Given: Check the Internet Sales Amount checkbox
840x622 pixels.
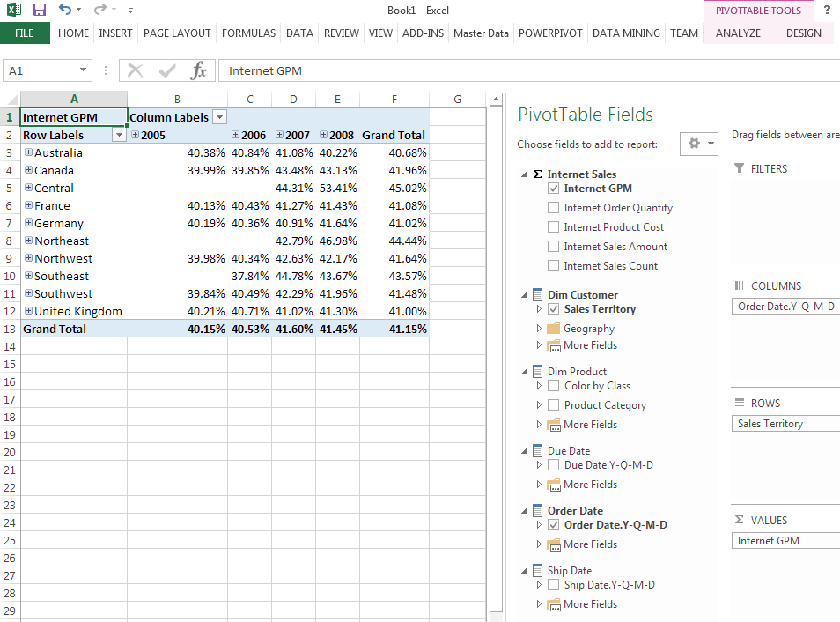Looking at the screenshot, I should tap(553, 247).
